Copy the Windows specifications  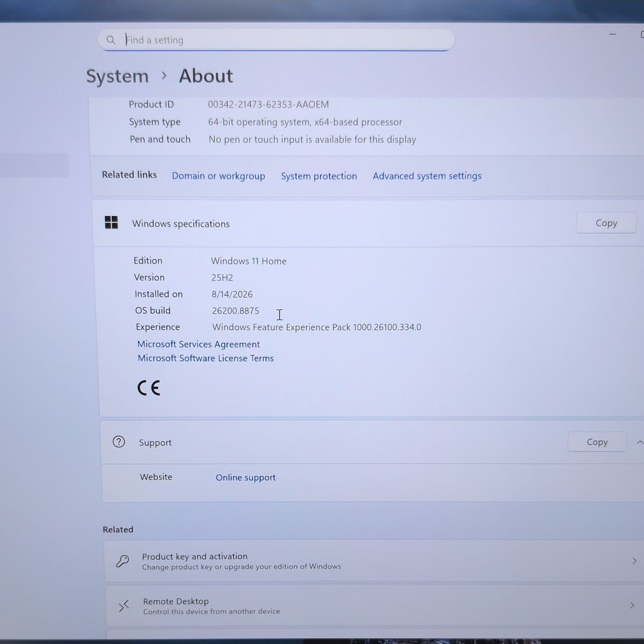pyautogui.click(x=606, y=223)
